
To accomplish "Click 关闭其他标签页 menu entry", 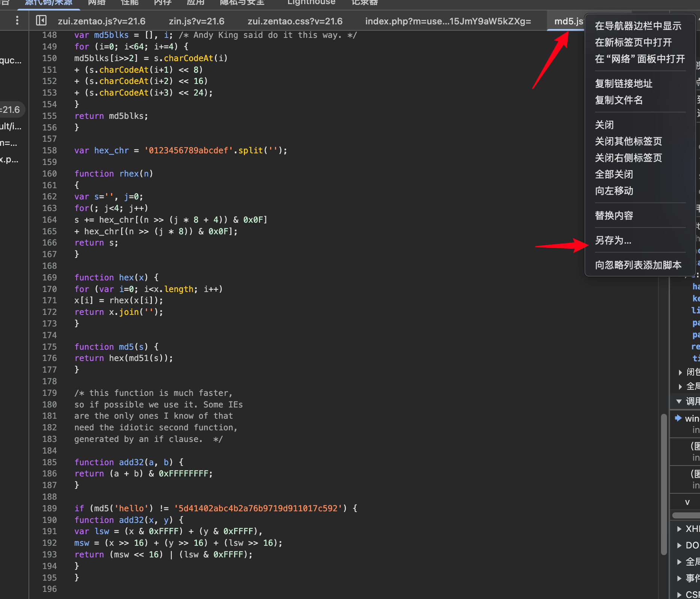I will (x=628, y=141).
